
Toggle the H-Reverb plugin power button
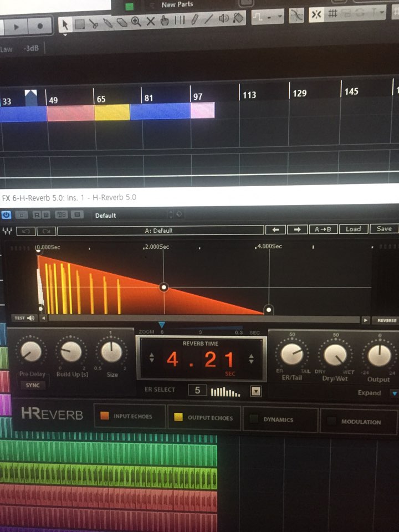(x=6, y=215)
